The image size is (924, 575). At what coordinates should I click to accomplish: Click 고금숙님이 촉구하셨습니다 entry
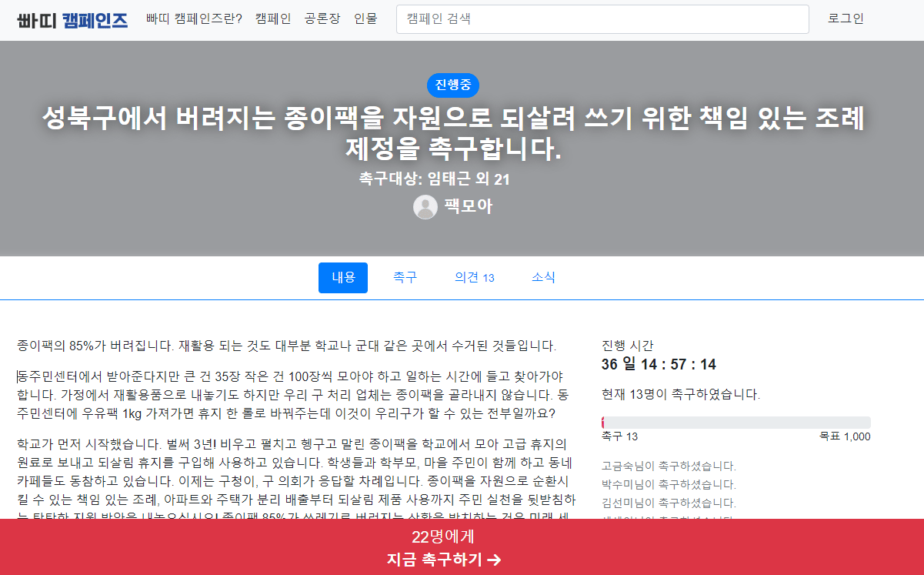[669, 466]
